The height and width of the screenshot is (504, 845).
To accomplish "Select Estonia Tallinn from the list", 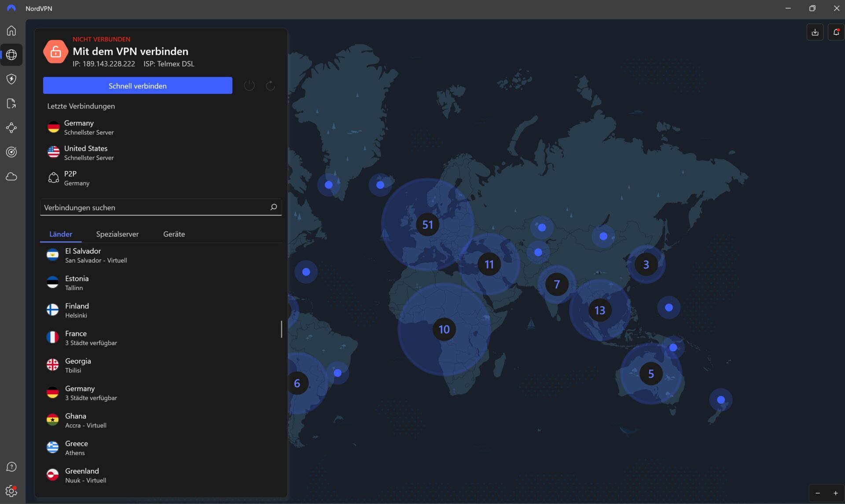I will click(161, 283).
